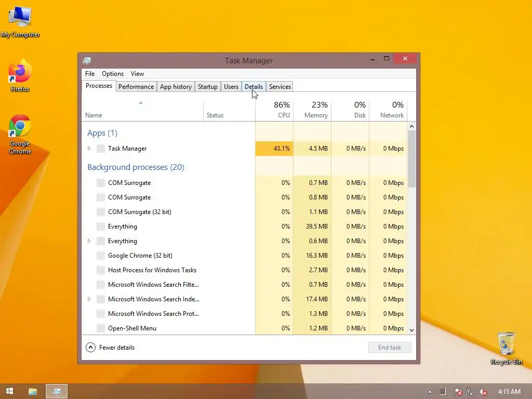Screen dimensions: 532x399
Task: Select Background processes (20) header
Action: pyautogui.click(x=136, y=167)
